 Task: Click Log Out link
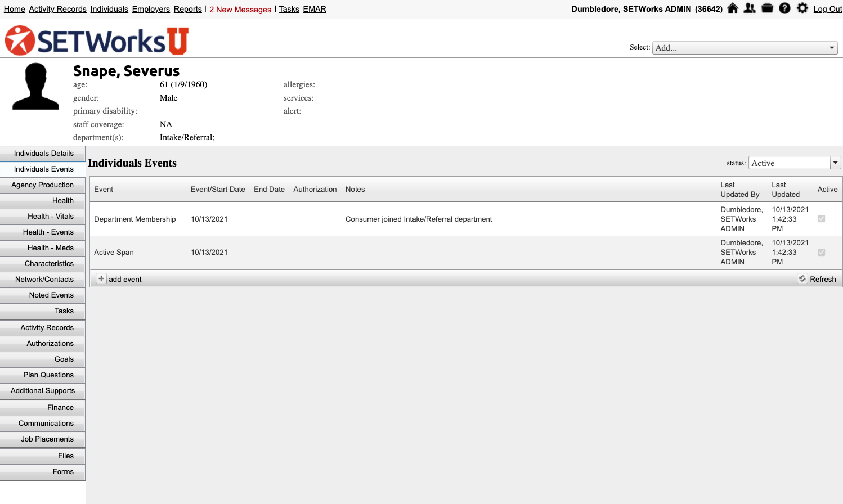point(828,9)
